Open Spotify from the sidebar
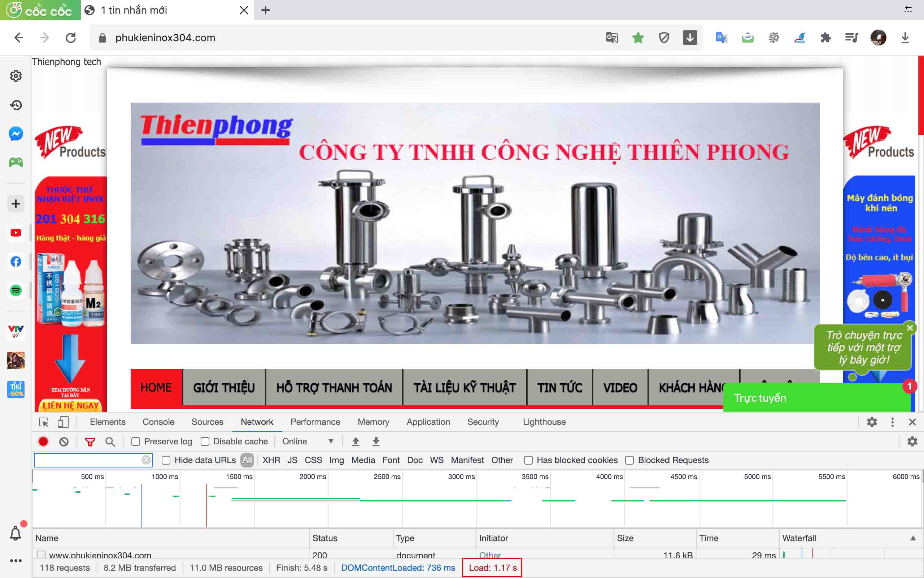The height and width of the screenshot is (578, 924). coord(16,290)
